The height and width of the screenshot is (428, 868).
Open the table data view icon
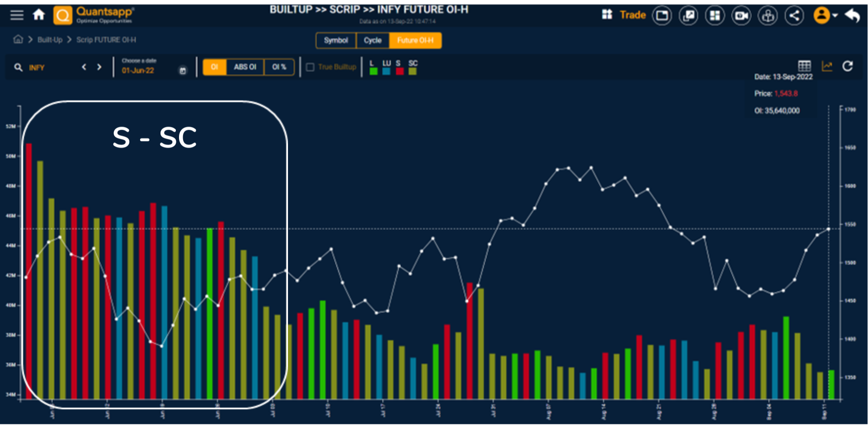(x=805, y=66)
